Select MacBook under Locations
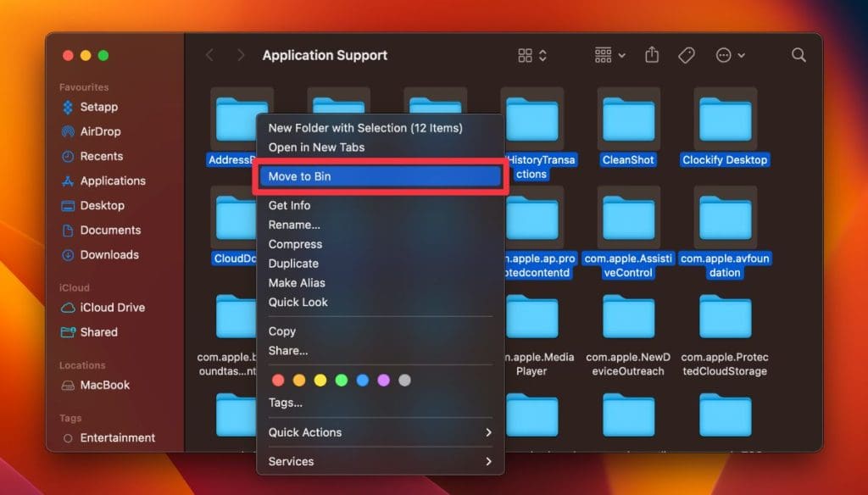The image size is (868, 495). click(x=95, y=386)
